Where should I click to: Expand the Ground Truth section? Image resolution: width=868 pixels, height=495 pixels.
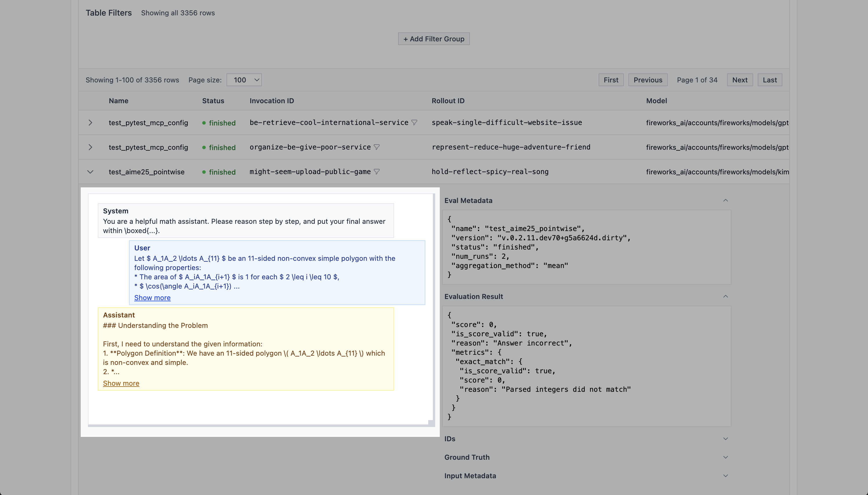pyautogui.click(x=725, y=457)
